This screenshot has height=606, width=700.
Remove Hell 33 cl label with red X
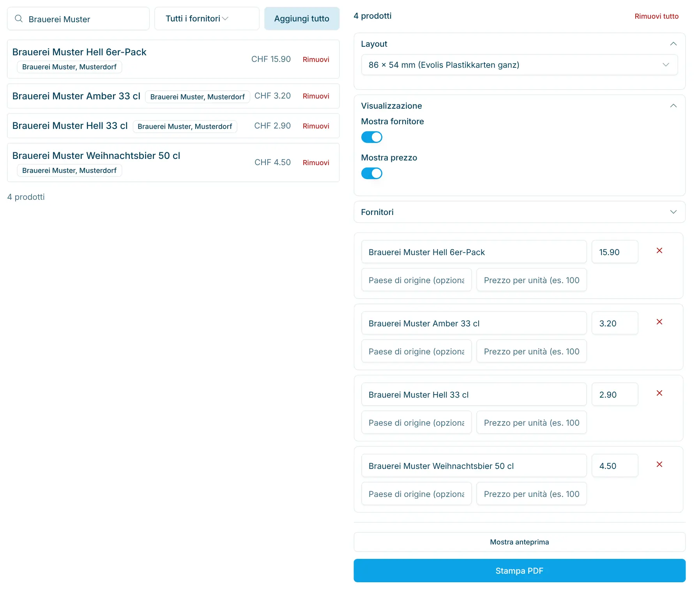(x=659, y=393)
